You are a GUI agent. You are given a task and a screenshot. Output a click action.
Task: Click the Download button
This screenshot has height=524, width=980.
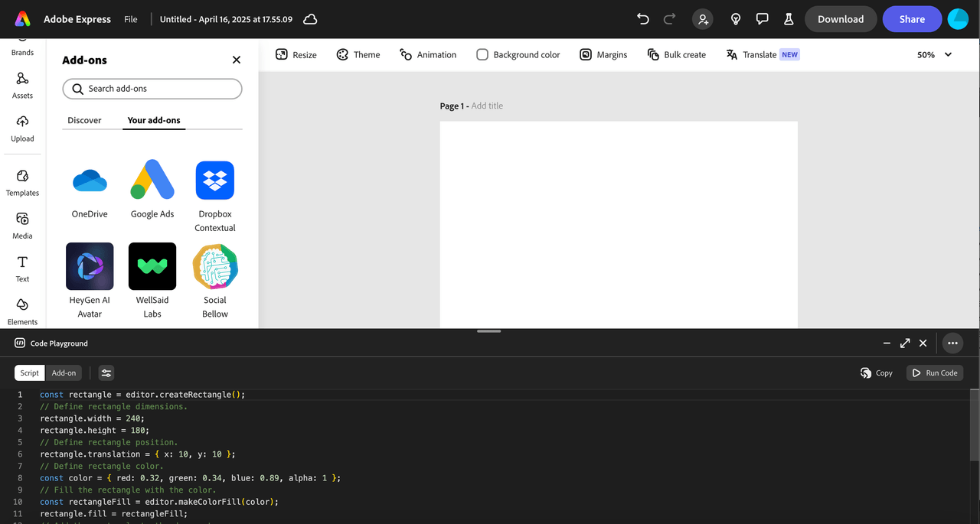(841, 19)
